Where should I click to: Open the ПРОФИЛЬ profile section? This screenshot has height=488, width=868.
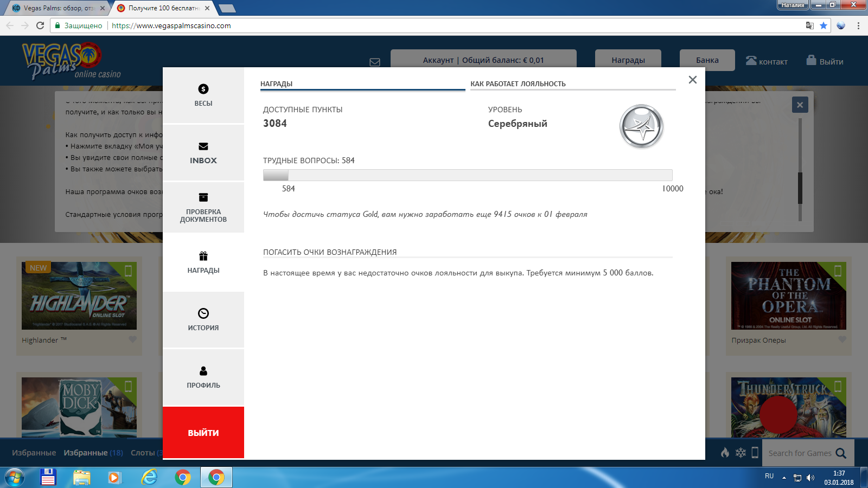(203, 377)
